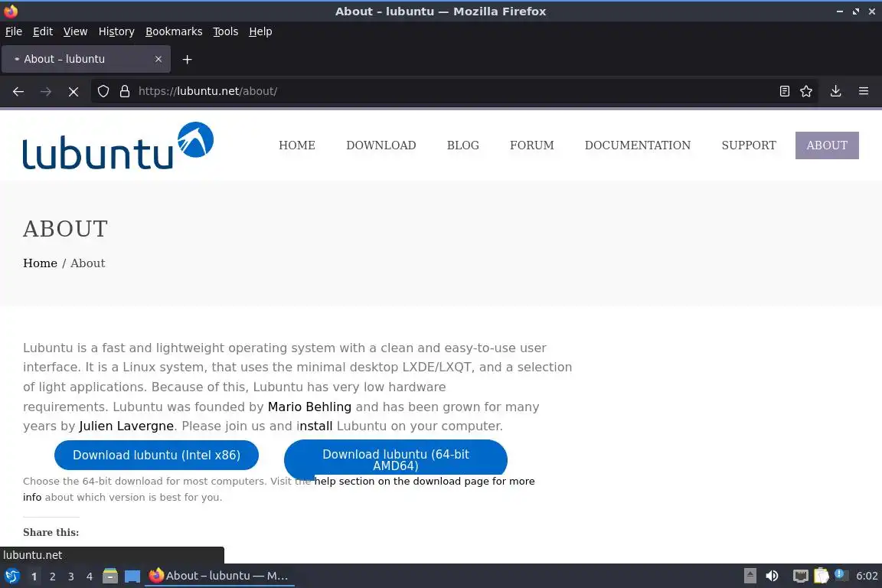The height and width of the screenshot is (588, 882).
Task: Open the Help menu
Action: click(260, 31)
